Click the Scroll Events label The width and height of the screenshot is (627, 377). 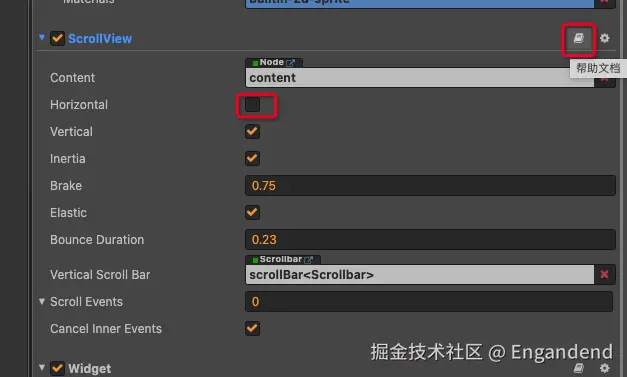tap(86, 301)
